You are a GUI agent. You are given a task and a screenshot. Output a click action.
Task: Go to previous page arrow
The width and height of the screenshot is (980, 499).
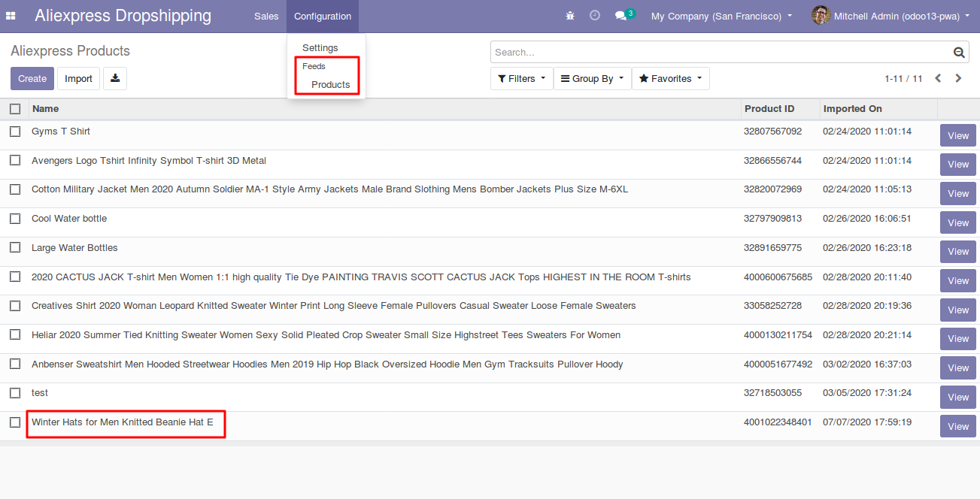coord(938,78)
